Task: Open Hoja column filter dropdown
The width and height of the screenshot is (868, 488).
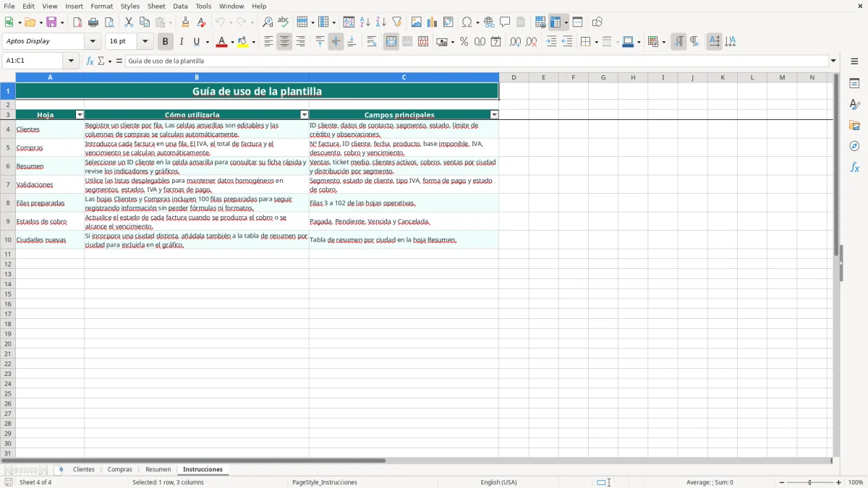Action: [80, 115]
